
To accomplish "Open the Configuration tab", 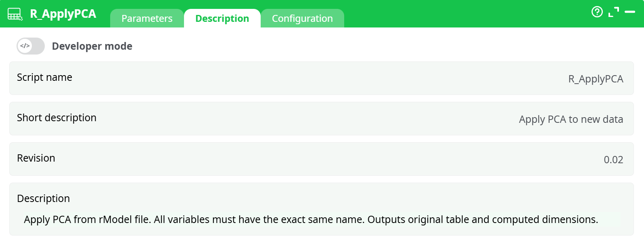I will pos(302,19).
